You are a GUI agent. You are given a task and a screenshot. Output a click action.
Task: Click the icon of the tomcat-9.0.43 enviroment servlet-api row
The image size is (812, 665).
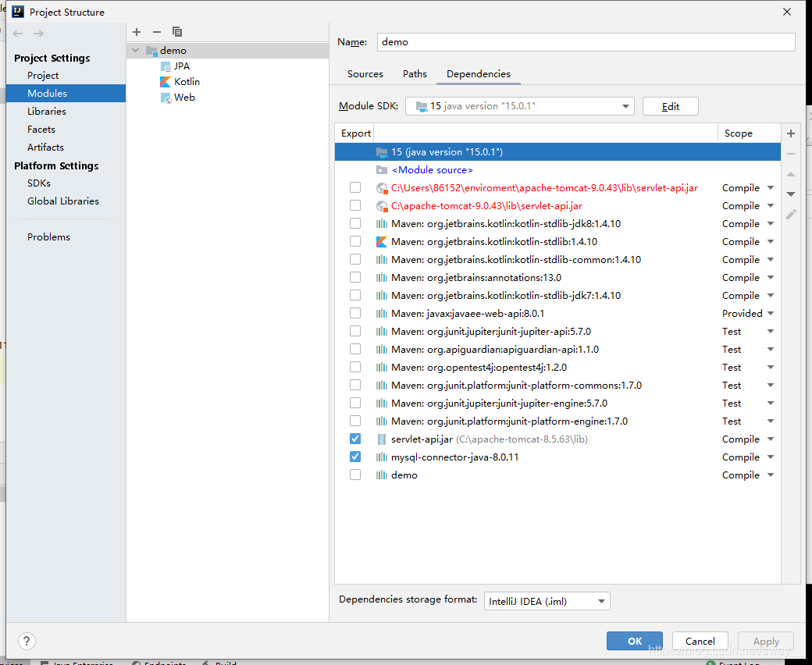[x=382, y=188]
